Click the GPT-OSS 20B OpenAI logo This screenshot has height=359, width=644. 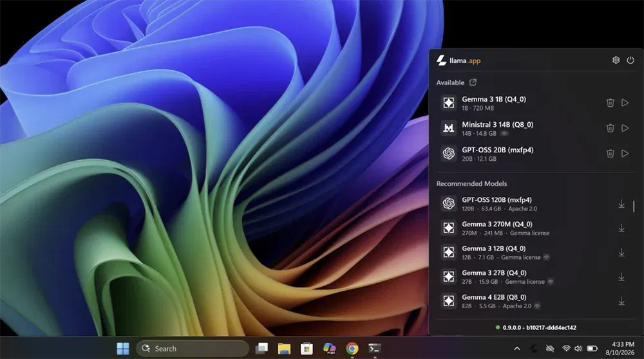click(x=448, y=154)
